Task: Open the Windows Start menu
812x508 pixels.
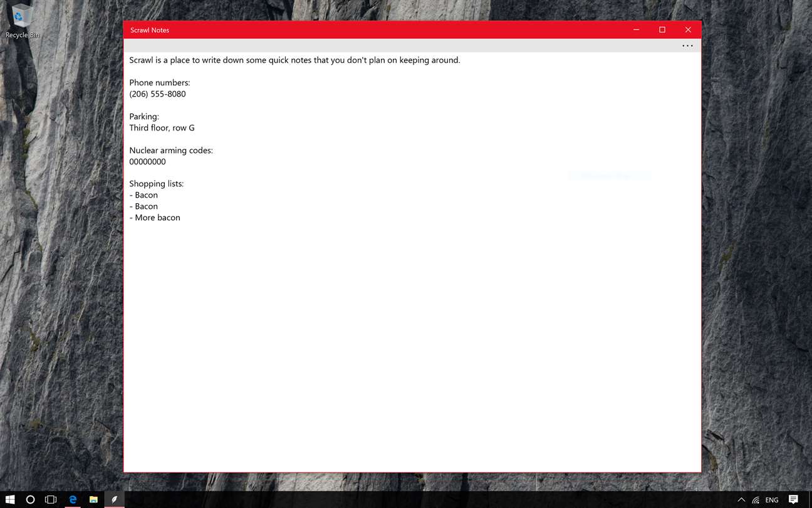Action: click(x=10, y=500)
